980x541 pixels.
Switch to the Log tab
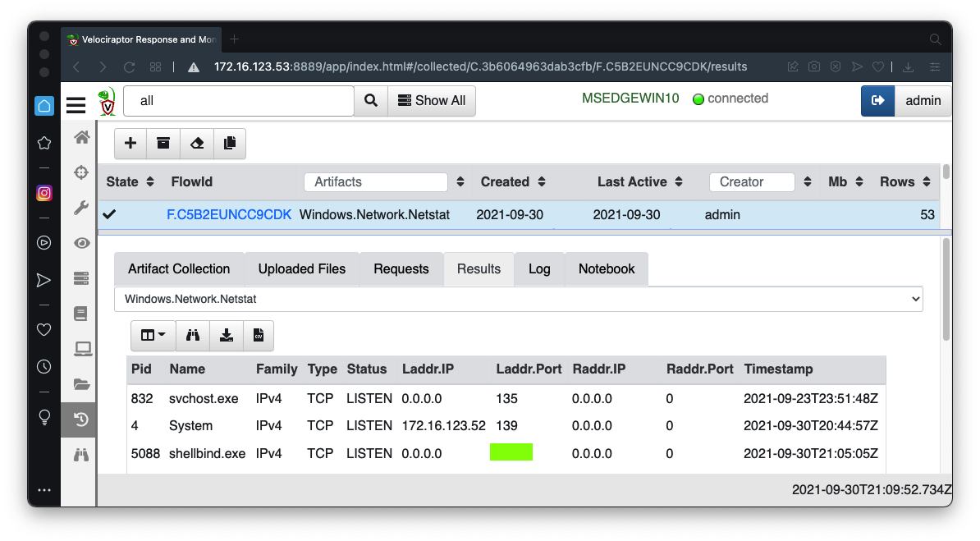pos(539,269)
